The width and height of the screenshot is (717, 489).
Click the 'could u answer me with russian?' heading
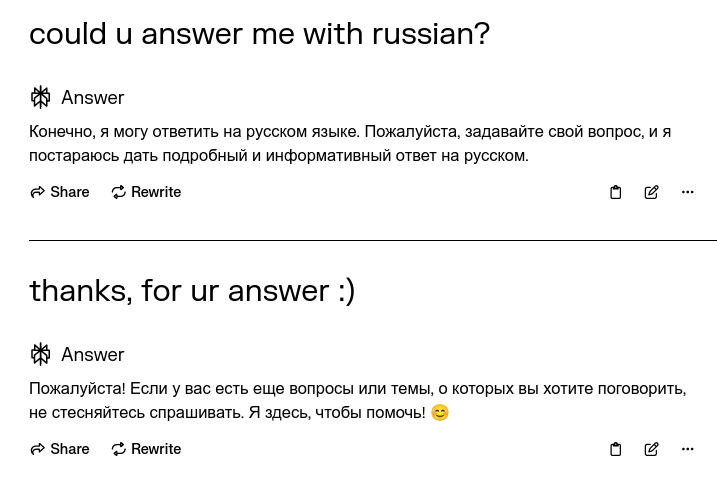coord(259,34)
